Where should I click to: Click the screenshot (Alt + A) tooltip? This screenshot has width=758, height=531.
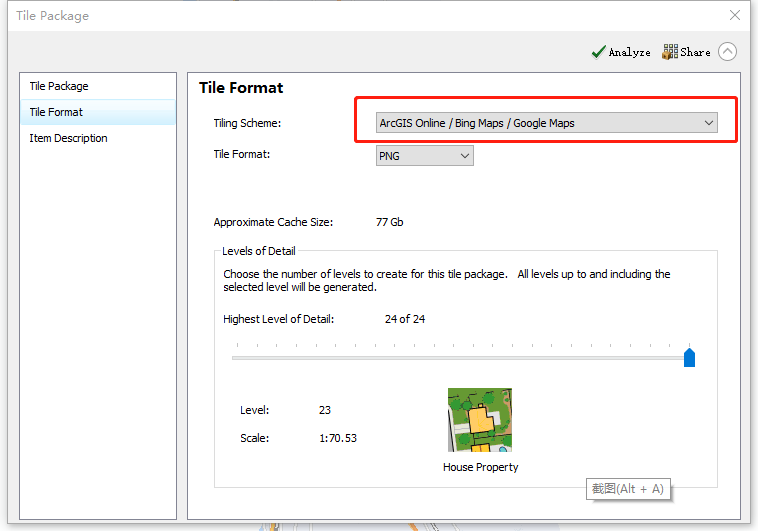(628, 489)
